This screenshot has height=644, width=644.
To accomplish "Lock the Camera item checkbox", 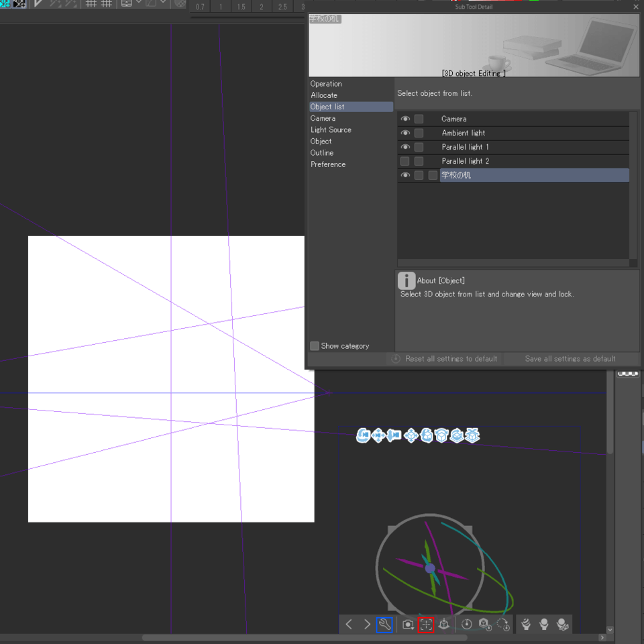I will (x=419, y=119).
